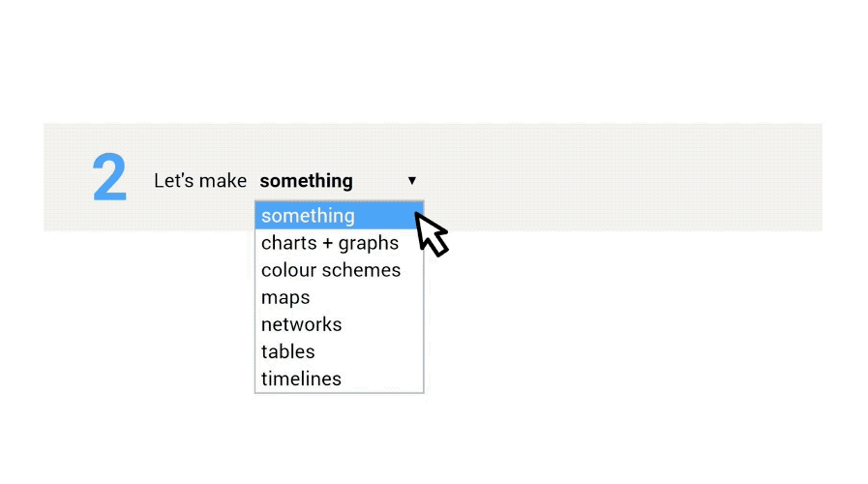Viewport: 868px width, 484px height.
Task: Click the large blue number 2
Action: [109, 177]
